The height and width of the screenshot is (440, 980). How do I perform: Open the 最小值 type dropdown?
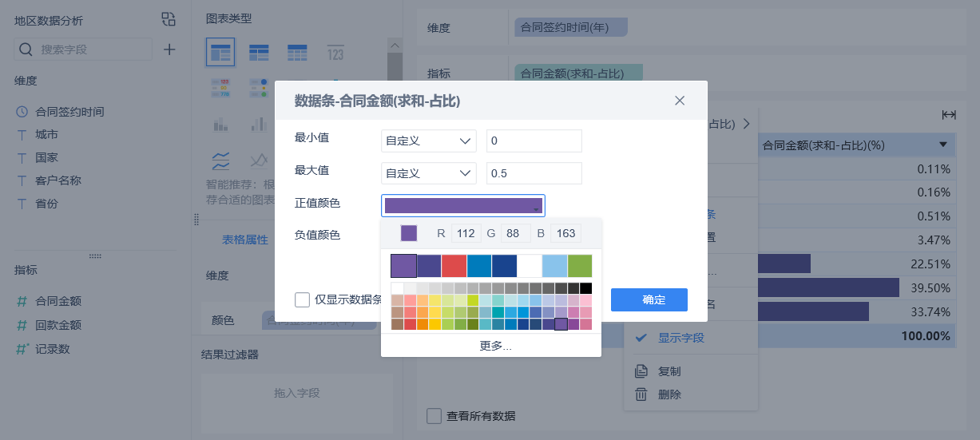(428, 141)
